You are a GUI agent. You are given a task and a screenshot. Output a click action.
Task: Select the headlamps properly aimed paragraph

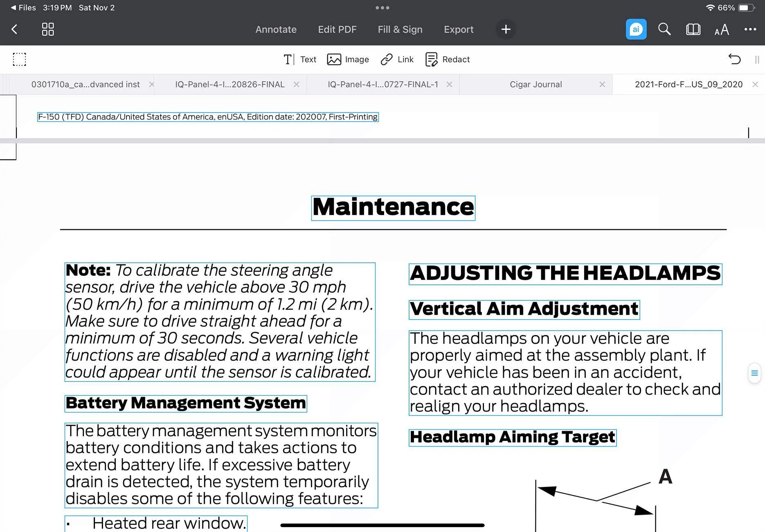tap(565, 373)
